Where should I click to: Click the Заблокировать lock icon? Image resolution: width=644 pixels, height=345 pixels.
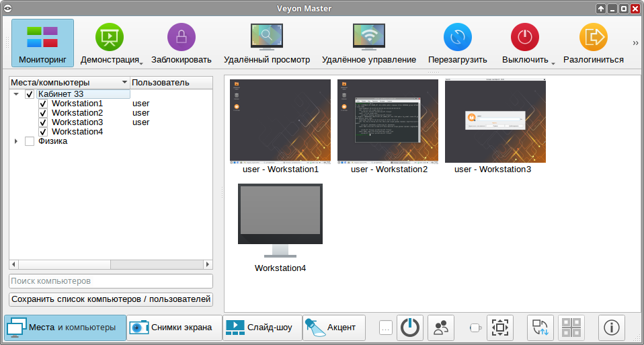pos(181,37)
